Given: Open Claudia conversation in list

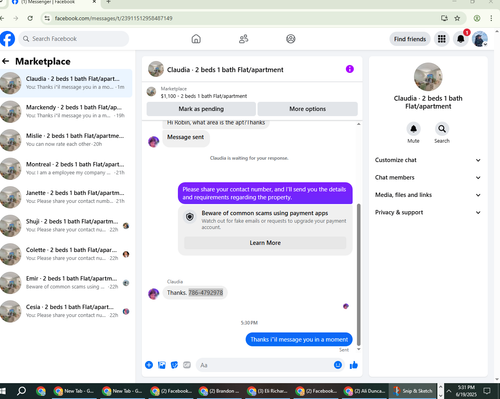Looking at the screenshot, I should coord(66,83).
